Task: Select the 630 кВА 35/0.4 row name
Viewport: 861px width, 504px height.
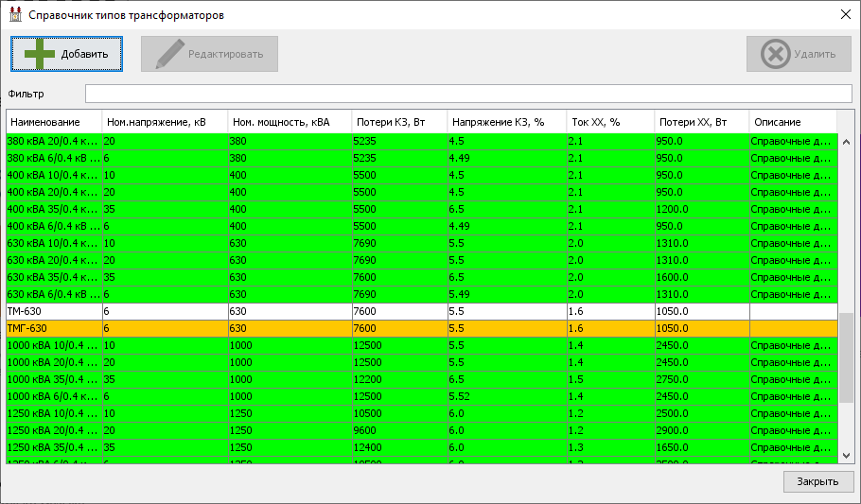Action: coord(54,277)
